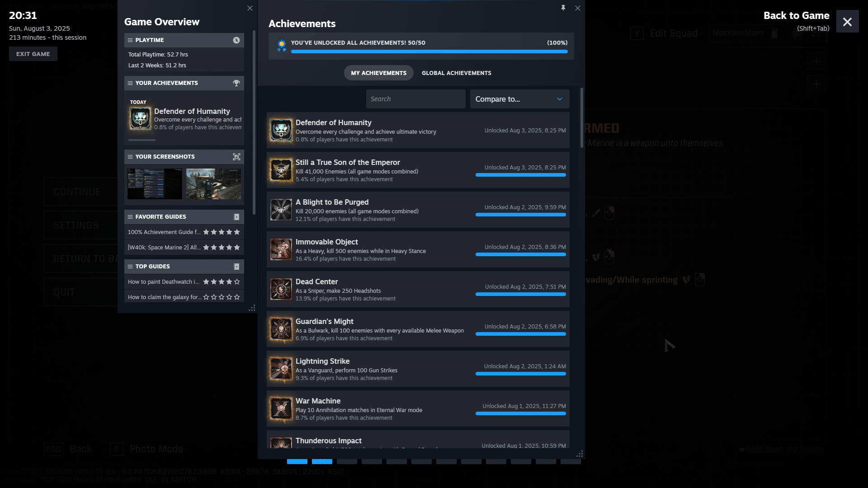Click the guide icon in the Top Guides header
The image size is (868, 488).
[x=236, y=267]
